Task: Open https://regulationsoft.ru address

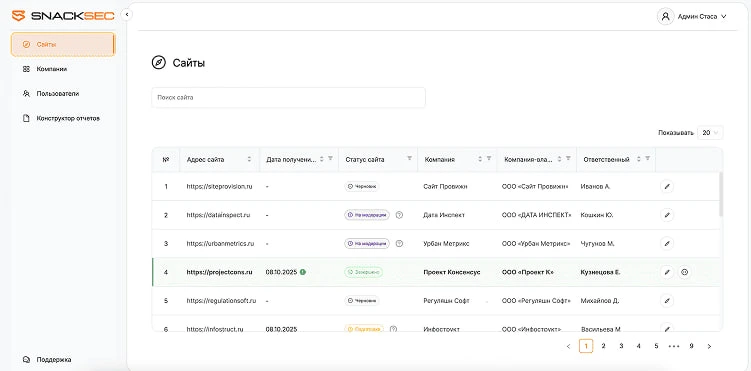Action: point(221,301)
